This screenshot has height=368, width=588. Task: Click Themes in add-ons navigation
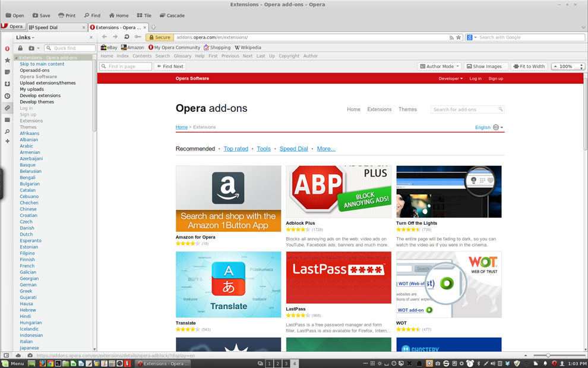[x=407, y=109]
